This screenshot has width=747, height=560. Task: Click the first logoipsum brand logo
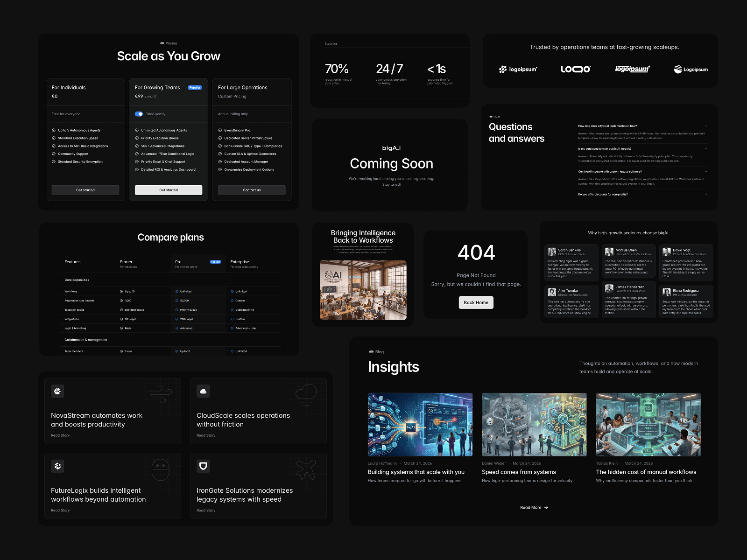click(518, 69)
